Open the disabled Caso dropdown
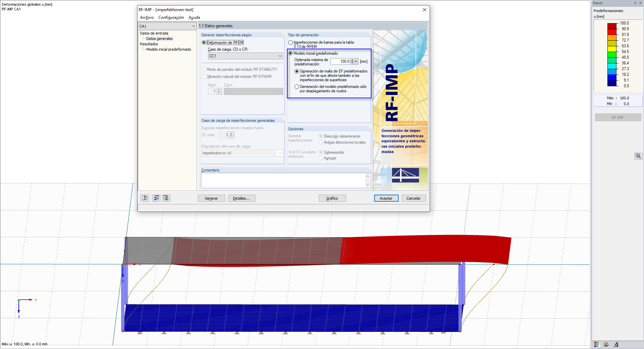The height and width of the screenshot is (349, 644). coord(253,91)
